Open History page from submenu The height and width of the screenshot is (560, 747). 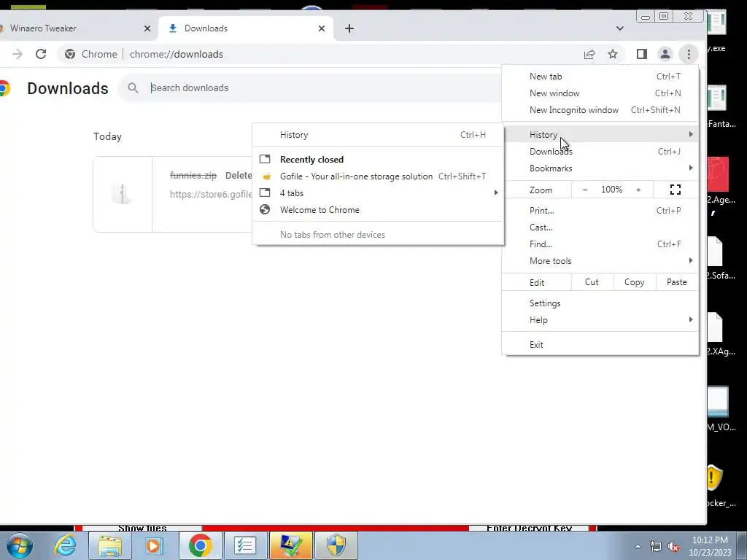coord(378,135)
